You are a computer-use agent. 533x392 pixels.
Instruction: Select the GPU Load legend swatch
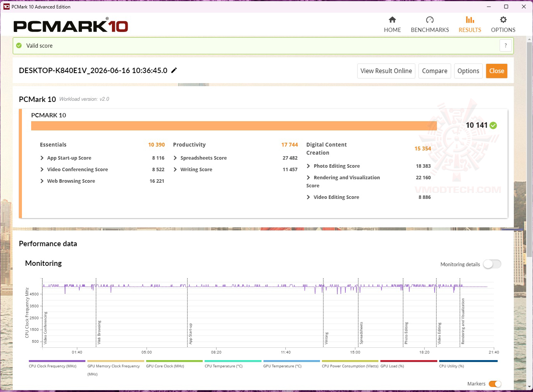pos(409,361)
